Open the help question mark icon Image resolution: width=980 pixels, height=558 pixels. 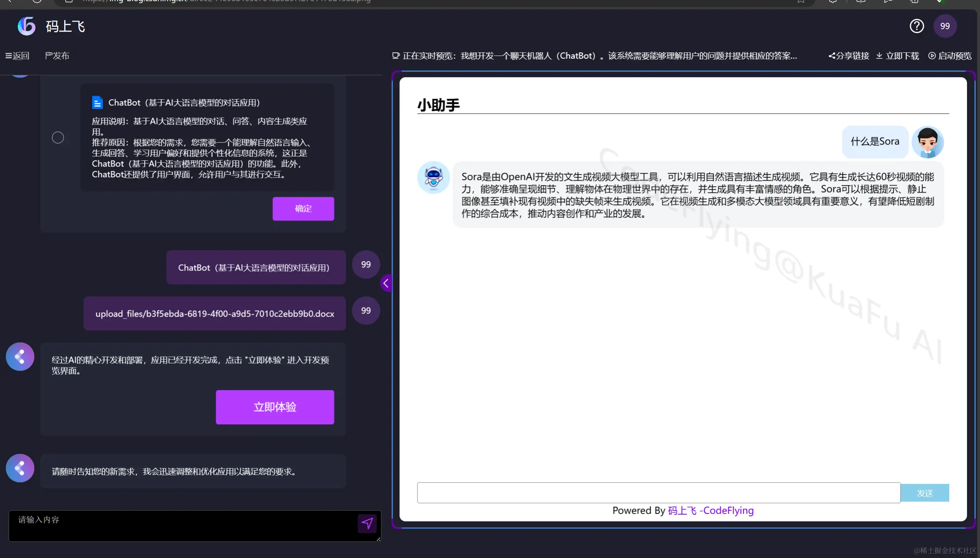point(917,26)
